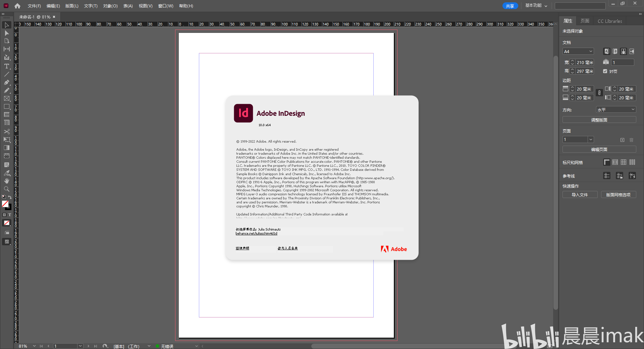644x349 pixels.
Task: Click the delete page trash icon
Action: pos(631,140)
